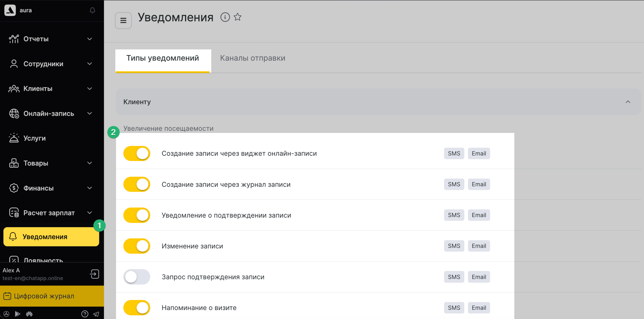Click the Google Play icon in footer

point(17,314)
